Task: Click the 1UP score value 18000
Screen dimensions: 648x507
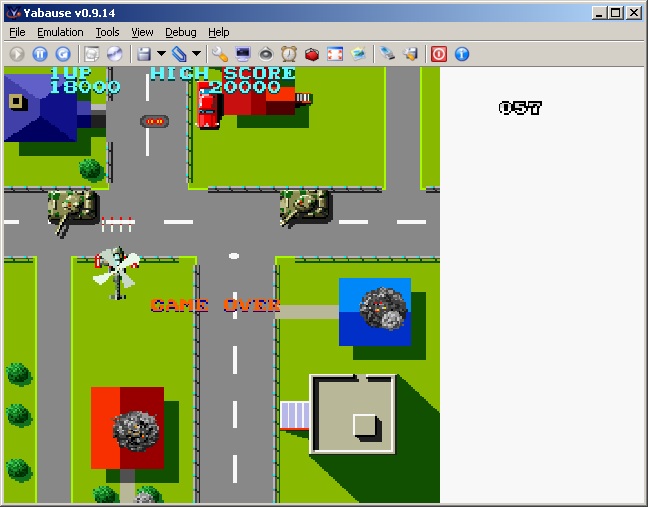Action: tap(85, 87)
